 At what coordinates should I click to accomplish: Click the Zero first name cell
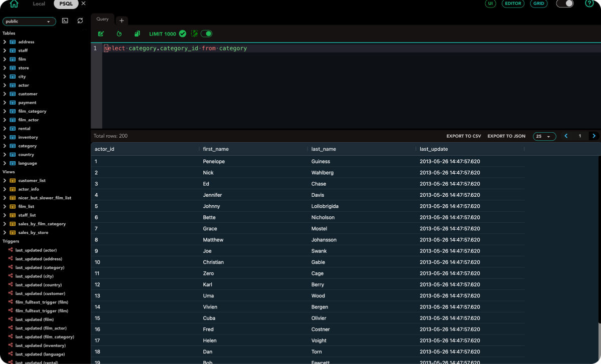(x=253, y=273)
